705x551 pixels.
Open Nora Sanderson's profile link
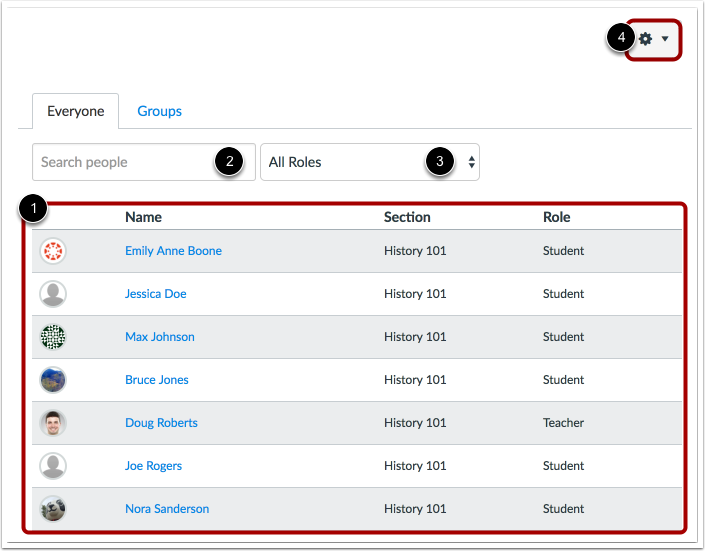167,509
